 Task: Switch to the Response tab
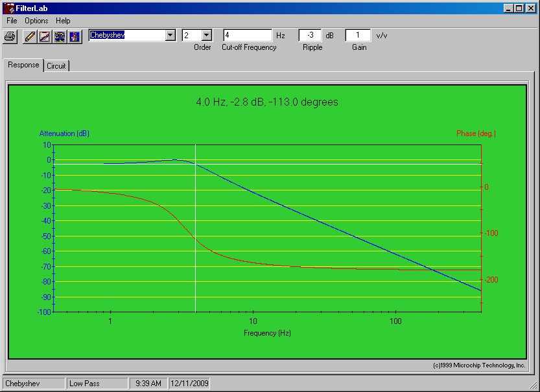pyautogui.click(x=23, y=65)
